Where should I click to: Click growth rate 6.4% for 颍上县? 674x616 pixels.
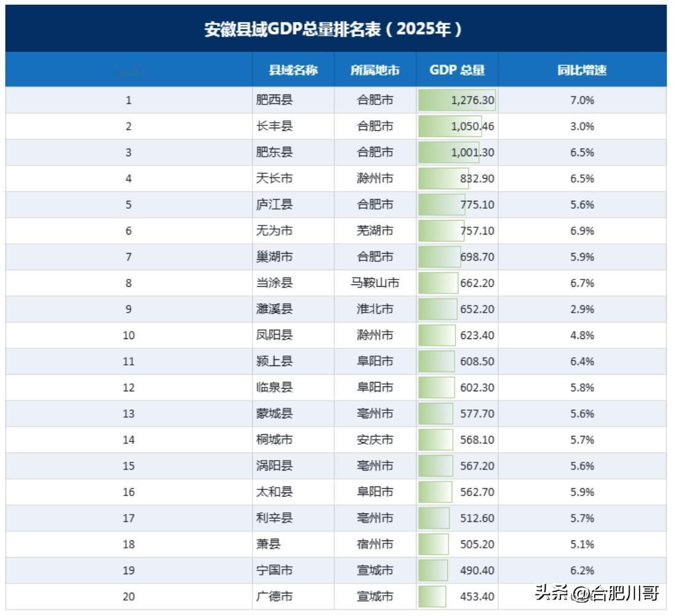click(582, 361)
